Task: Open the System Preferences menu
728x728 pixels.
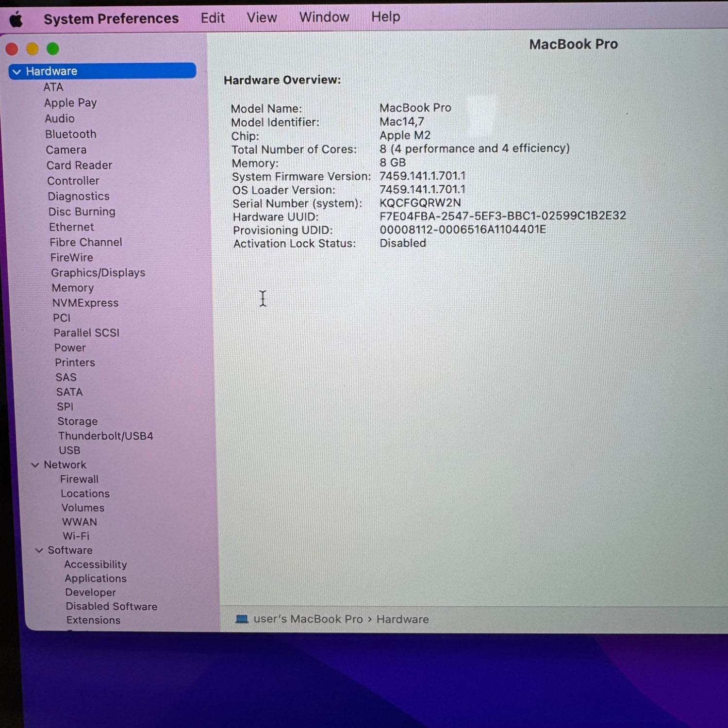Action: click(x=111, y=19)
